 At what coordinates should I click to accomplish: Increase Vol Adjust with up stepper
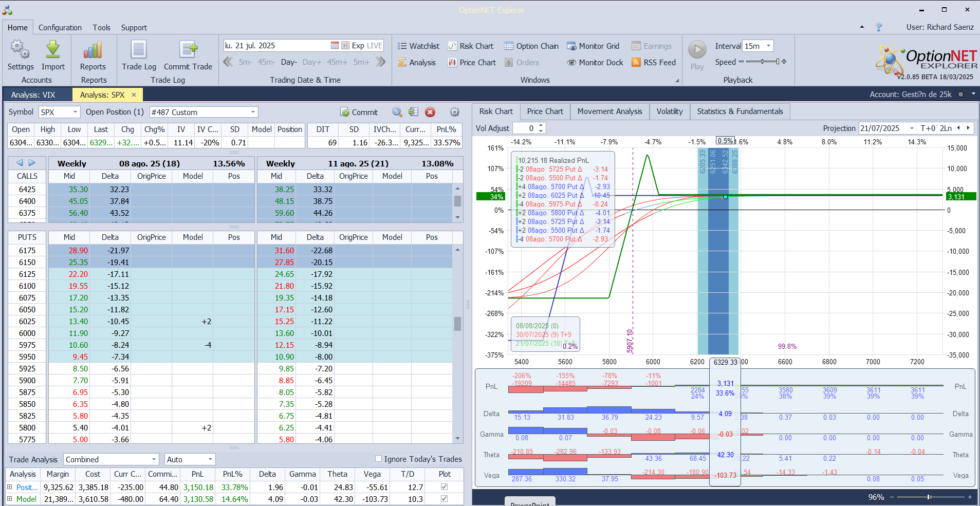pyautogui.click(x=541, y=126)
